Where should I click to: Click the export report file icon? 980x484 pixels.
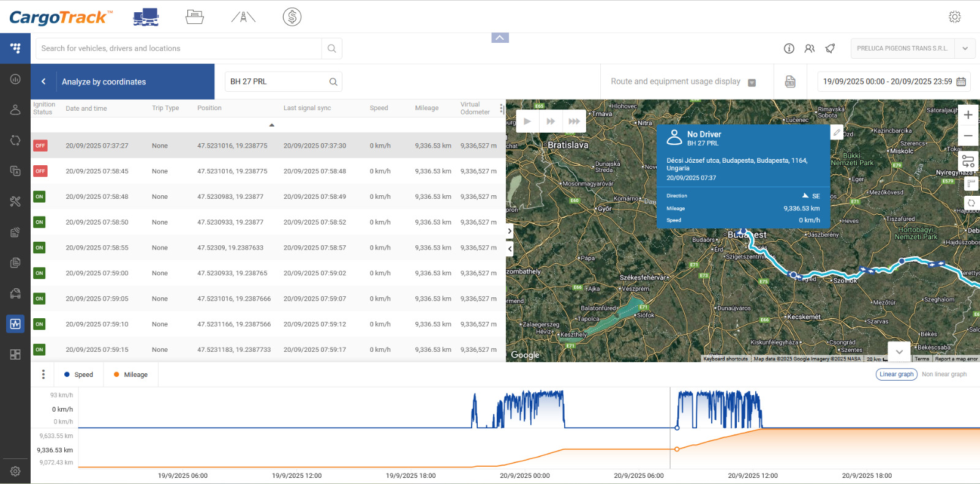click(x=790, y=81)
